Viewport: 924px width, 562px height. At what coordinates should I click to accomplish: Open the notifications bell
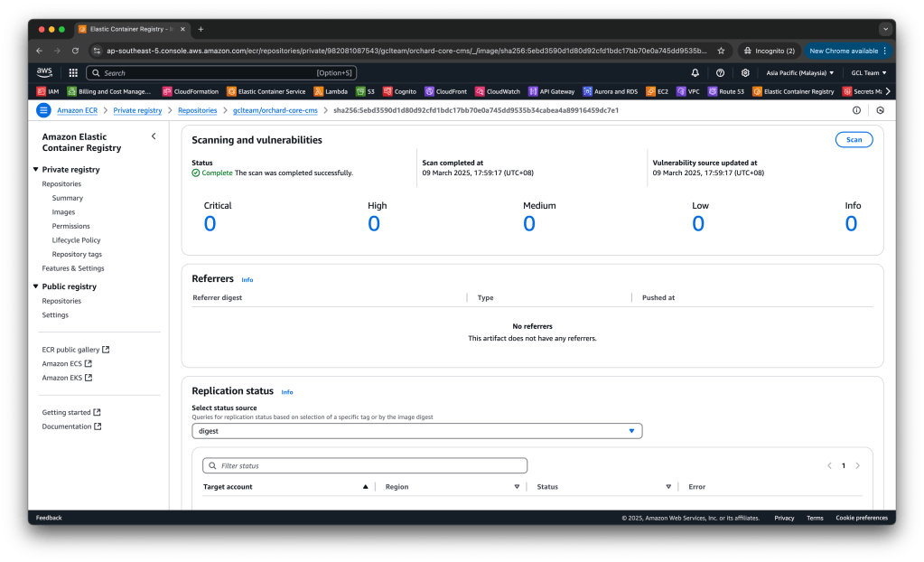(x=695, y=72)
